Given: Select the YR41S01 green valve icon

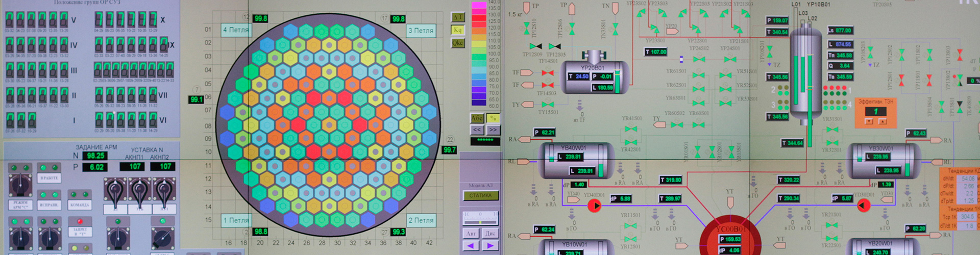Looking at the screenshot, I should (x=631, y=129).
